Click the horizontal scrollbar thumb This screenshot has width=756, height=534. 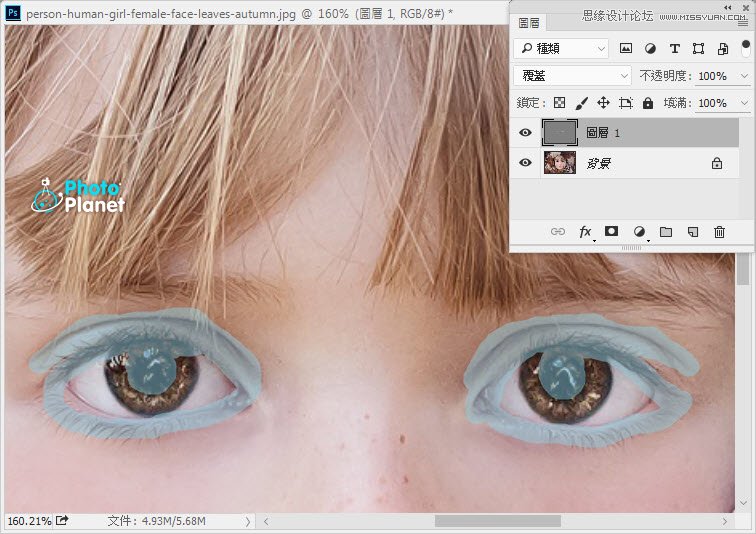(498, 521)
